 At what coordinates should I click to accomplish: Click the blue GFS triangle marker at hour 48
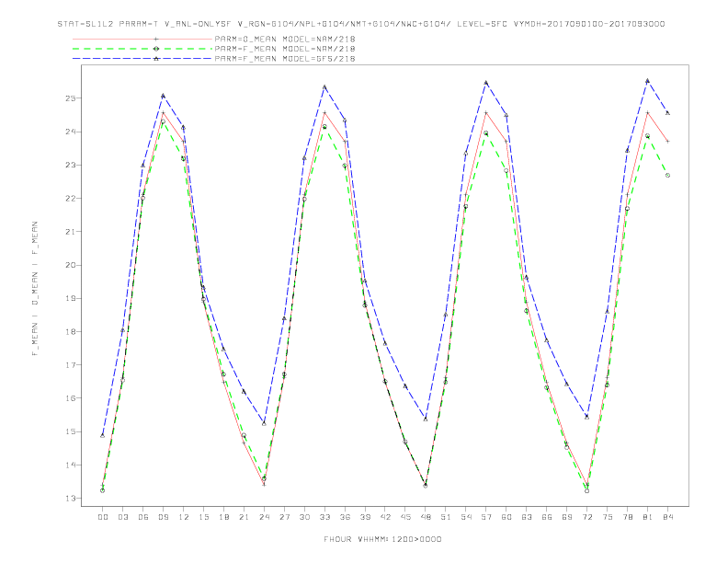tap(426, 419)
